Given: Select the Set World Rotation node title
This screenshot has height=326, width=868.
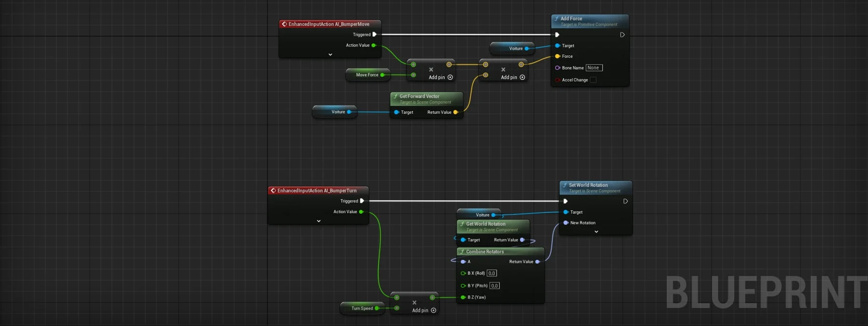Looking at the screenshot, I should click(x=588, y=185).
